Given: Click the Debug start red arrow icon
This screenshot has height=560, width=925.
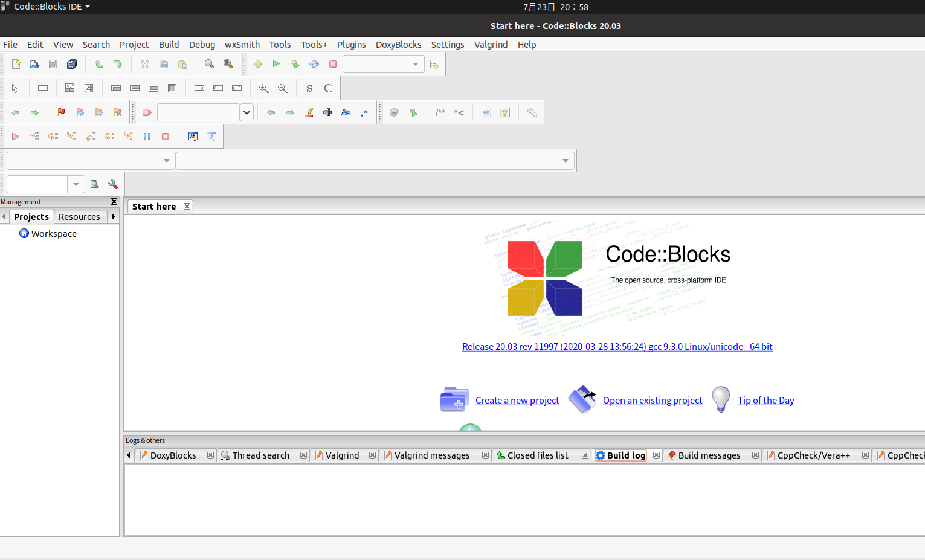Looking at the screenshot, I should click(x=16, y=137).
